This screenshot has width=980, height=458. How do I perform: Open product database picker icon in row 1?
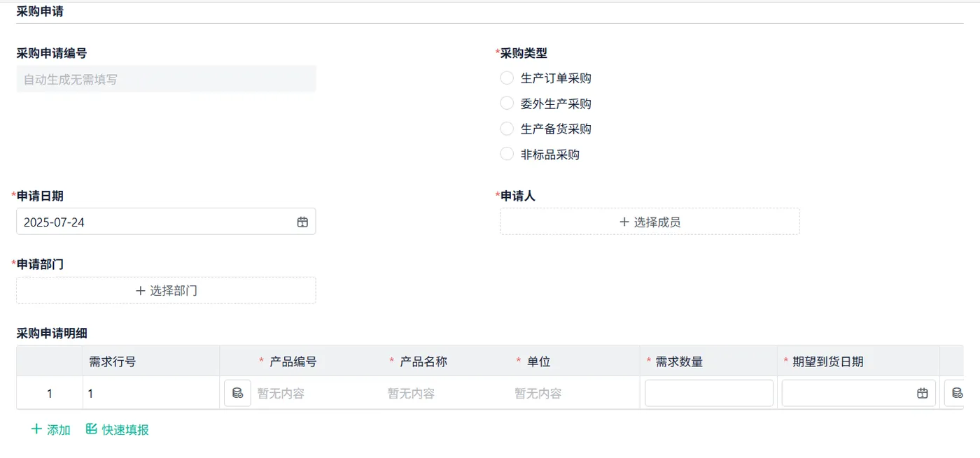[237, 393]
